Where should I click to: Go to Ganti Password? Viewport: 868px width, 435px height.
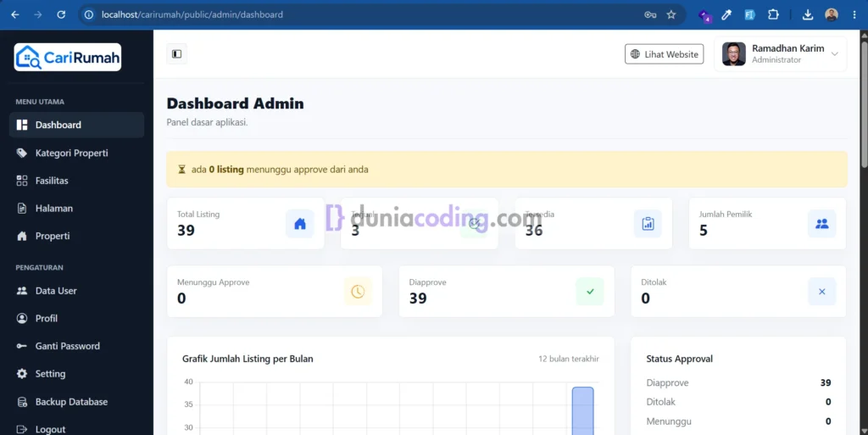tap(76, 346)
